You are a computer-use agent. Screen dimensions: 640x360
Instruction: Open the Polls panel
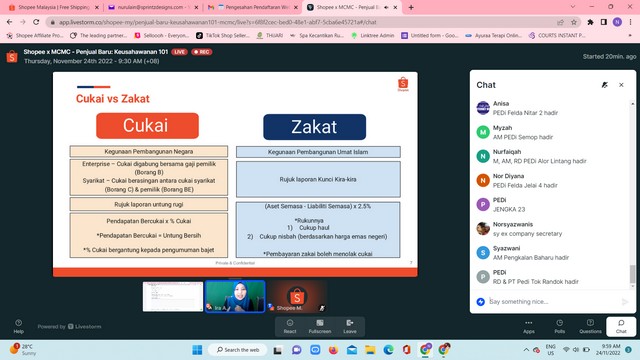[x=560, y=327]
